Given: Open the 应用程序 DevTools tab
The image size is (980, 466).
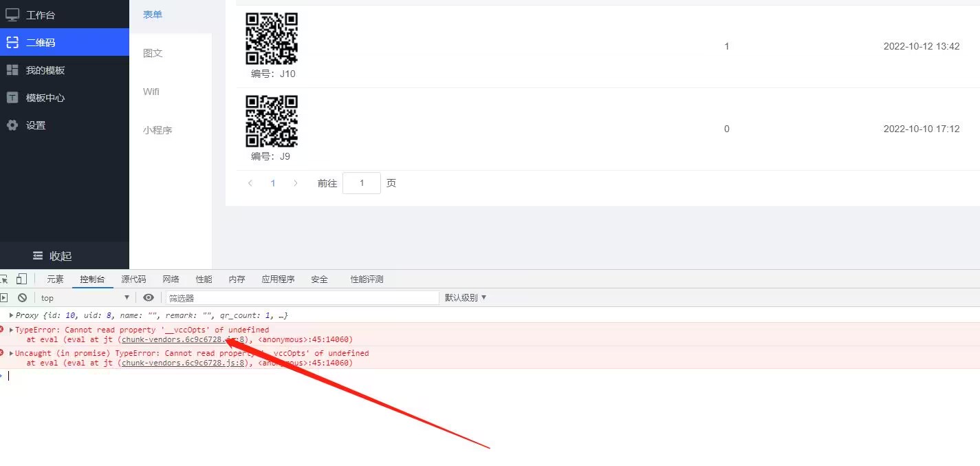Looking at the screenshot, I should point(278,279).
